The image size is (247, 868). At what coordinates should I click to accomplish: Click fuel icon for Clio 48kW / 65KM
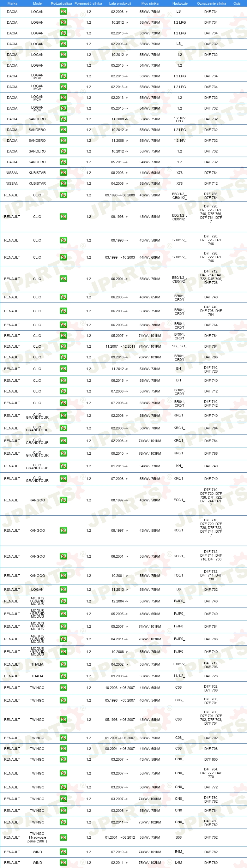tap(63, 297)
